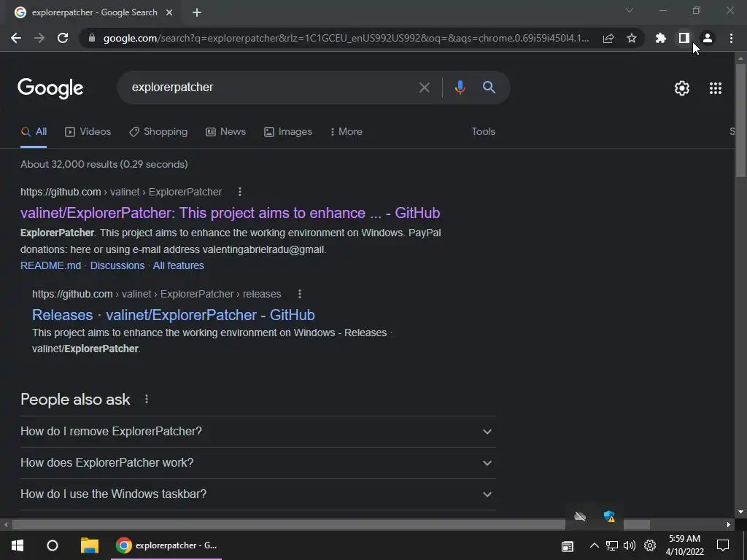This screenshot has height=560, width=747.
Task: Click the browser forward arrow
Action: tap(39, 38)
